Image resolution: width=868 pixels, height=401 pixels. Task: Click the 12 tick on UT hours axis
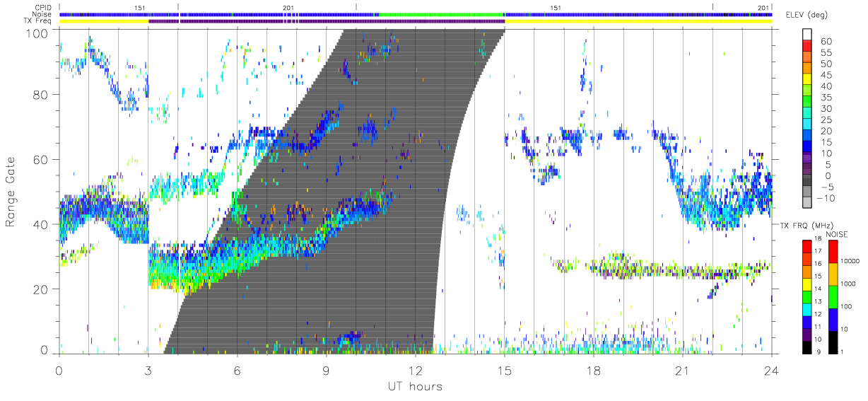(x=416, y=370)
